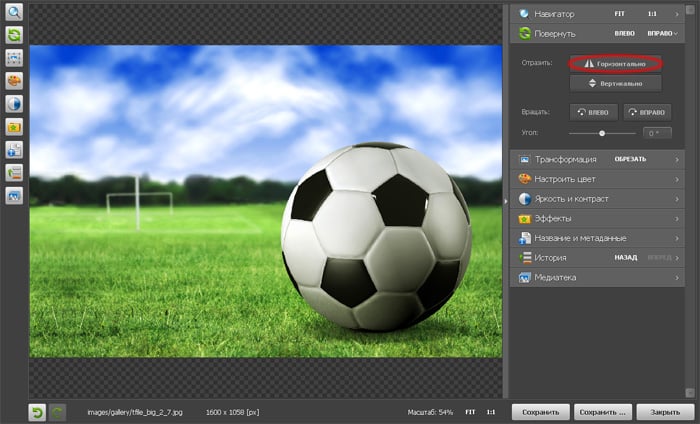Viewport: 700px width, 424px height.
Task: Select the brightness and contrast sidebar icon
Action: (14, 104)
